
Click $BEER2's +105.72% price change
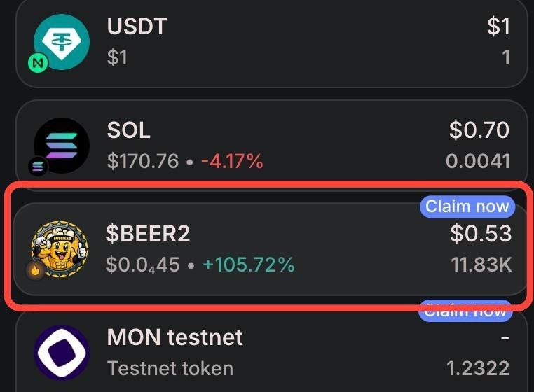tap(249, 265)
